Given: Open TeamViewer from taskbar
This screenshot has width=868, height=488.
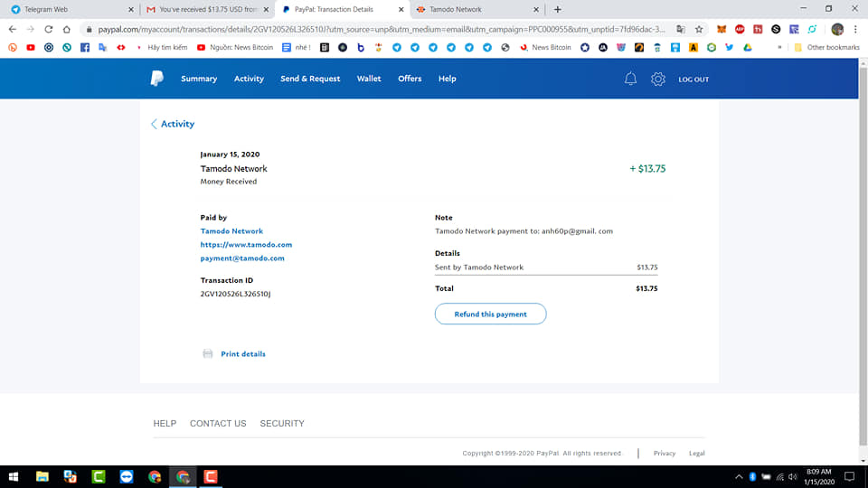Looking at the screenshot, I should (127, 476).
